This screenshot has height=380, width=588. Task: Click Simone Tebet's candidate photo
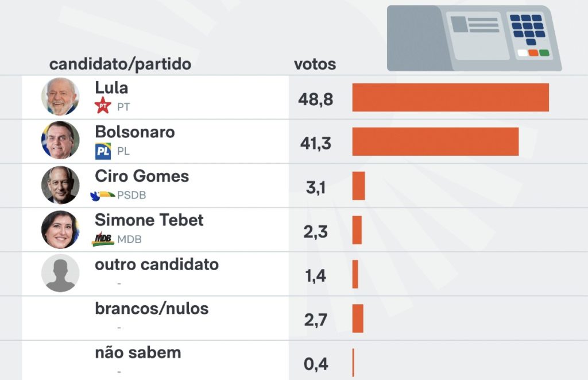pos(60,229)
